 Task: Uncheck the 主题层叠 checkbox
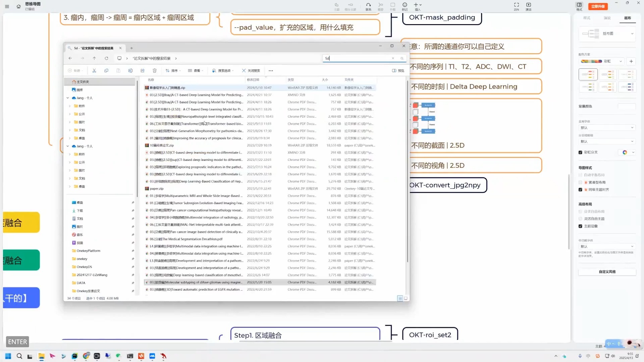pos(580,226)
